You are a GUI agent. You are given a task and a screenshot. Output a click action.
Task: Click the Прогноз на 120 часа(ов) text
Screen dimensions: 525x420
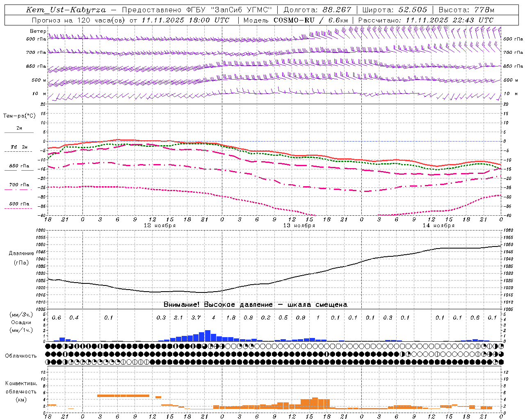tap(79, 20)
